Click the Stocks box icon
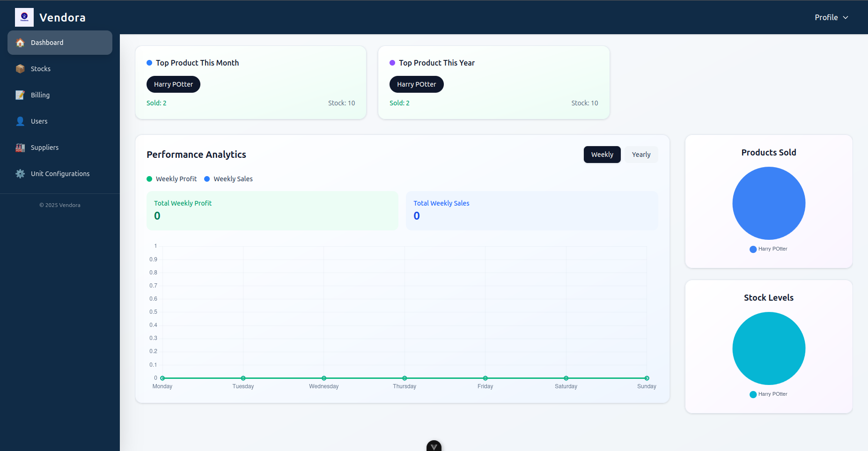Screen dimensions: 868x451 [x=20, y=69]
